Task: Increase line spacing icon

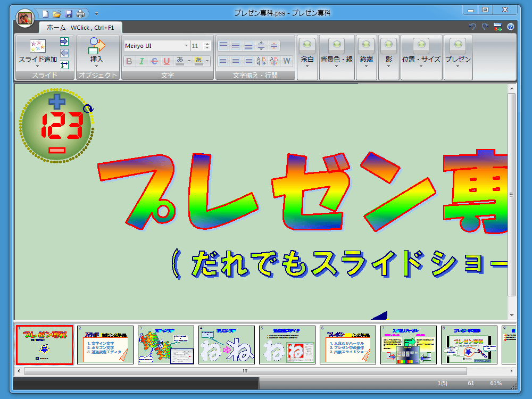Action: pos(261,45)
